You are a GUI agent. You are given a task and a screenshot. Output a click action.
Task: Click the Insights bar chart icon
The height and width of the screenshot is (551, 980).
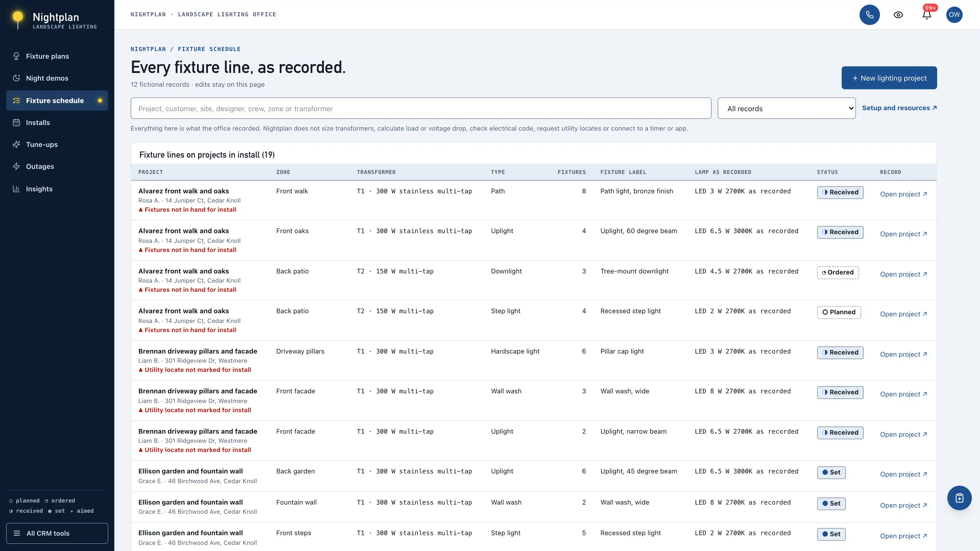(x=16, y=189)
